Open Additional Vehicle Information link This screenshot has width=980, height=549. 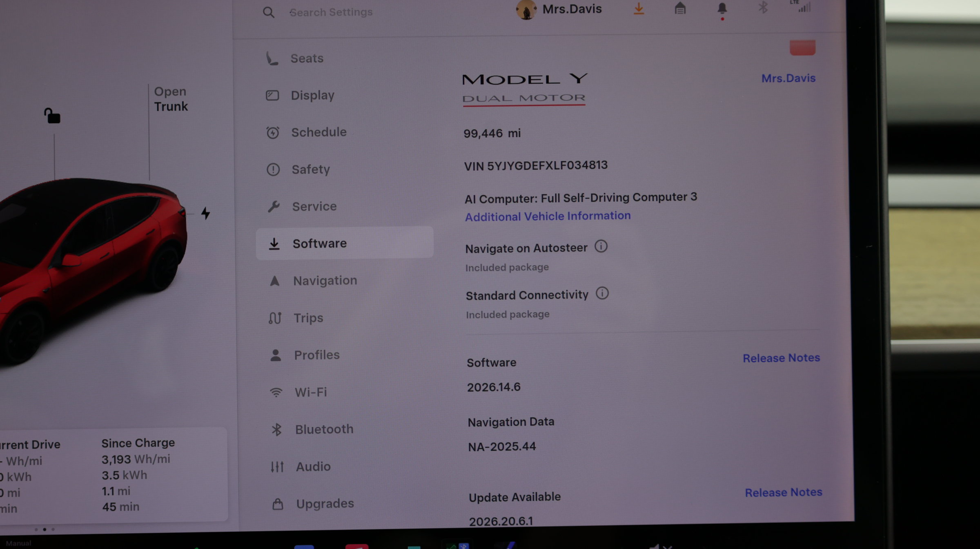click(x=548, y=216)
